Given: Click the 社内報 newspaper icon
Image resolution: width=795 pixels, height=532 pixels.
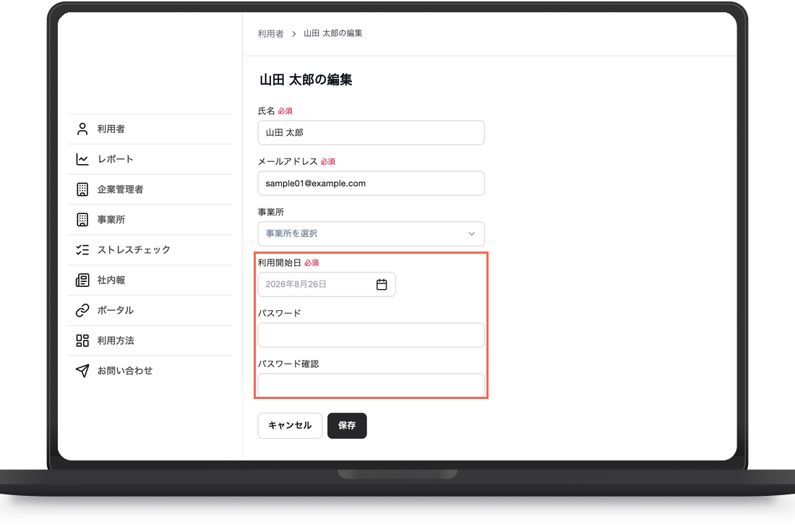Looking at the screenshot, I should 82,280.
